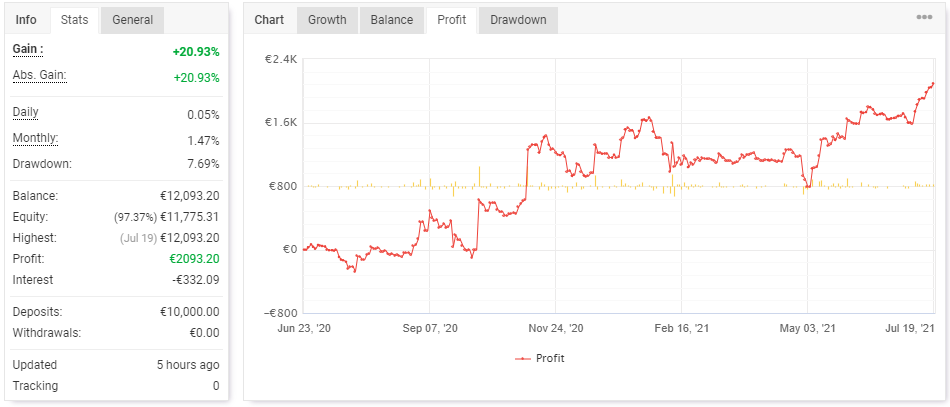Switch to the Growth chart tab

327,20
